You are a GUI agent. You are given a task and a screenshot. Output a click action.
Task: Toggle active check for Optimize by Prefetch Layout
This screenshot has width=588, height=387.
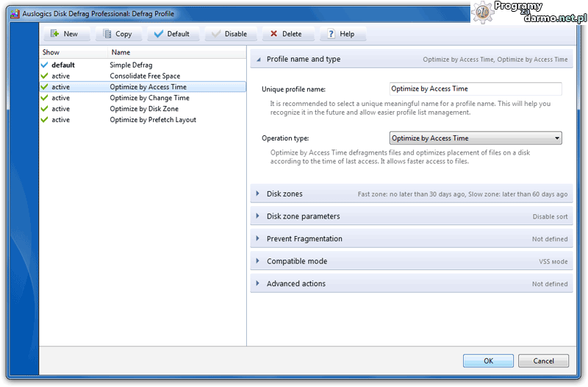pos(45,120)
